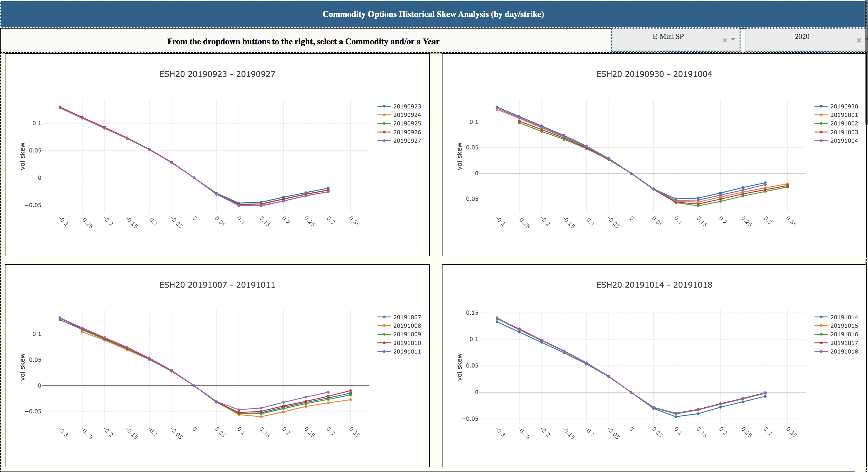Click the E-Mini SP commodity dropdown field
Image resolution: width=868 pixels, height=472 pixels.
click(x=668, y=37)
